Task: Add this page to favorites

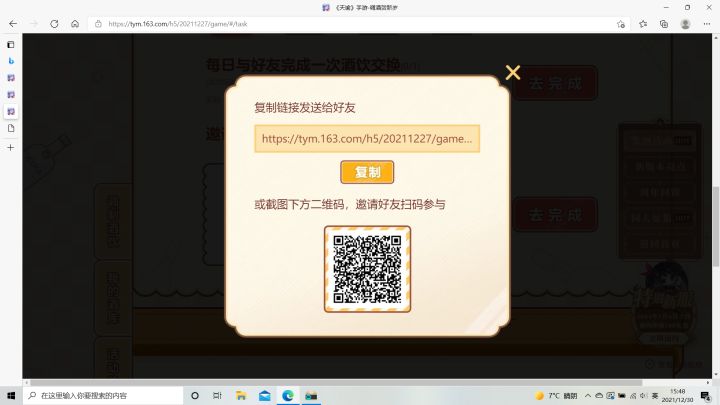Action: (x=621, y=24)
